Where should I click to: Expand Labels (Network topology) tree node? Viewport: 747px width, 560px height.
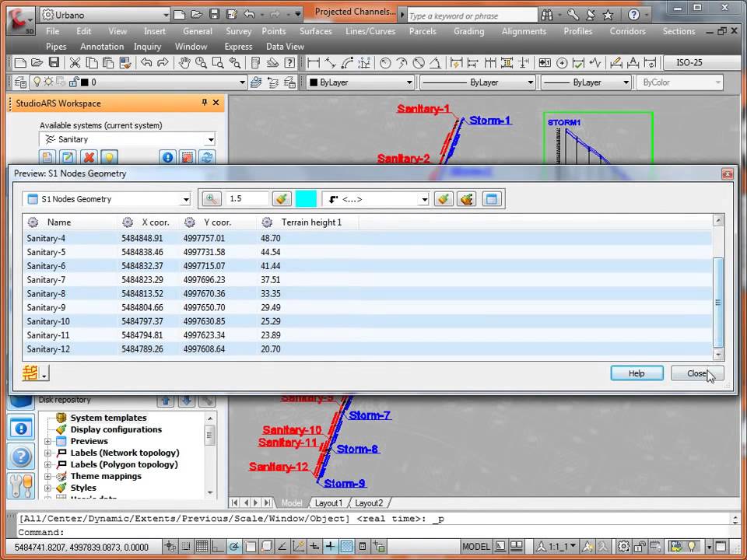coord(47,453)
